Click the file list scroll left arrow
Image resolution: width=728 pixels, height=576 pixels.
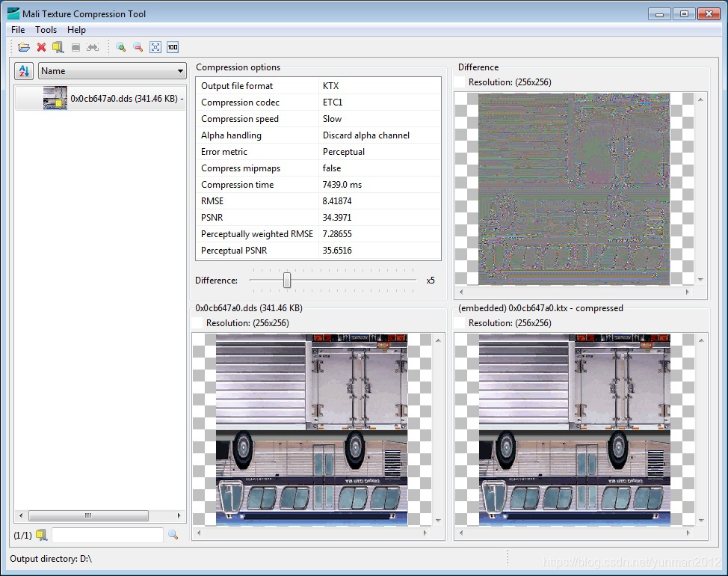[x=20, y=515]
